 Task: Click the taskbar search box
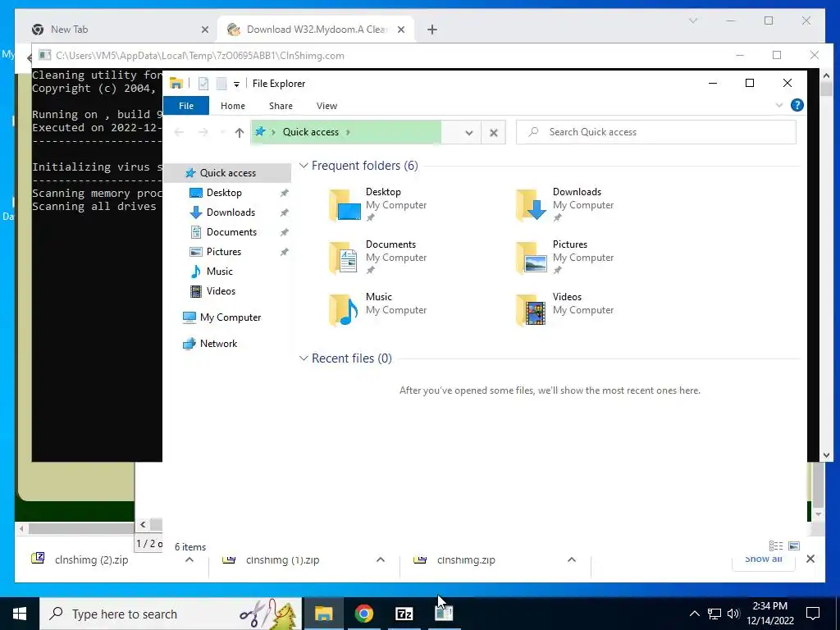pyautogui.click(x=171, y=614)
